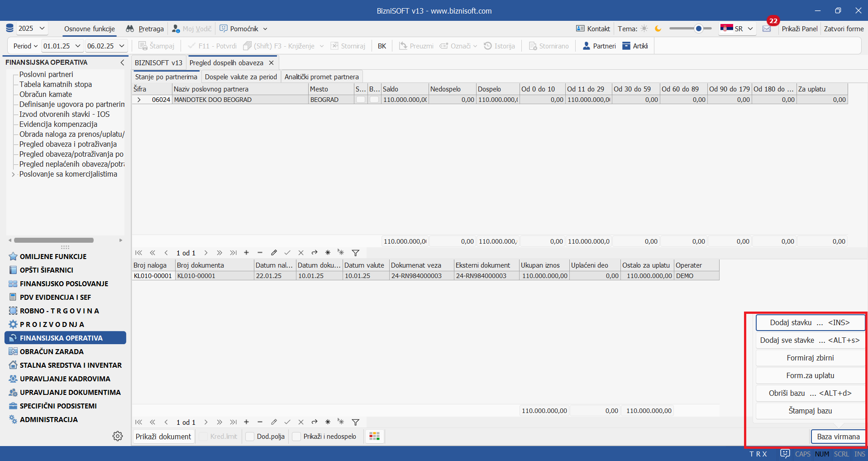The image size is (868, 461).
Task: Enable the Dod.polja checkbox
Action: 250,437
